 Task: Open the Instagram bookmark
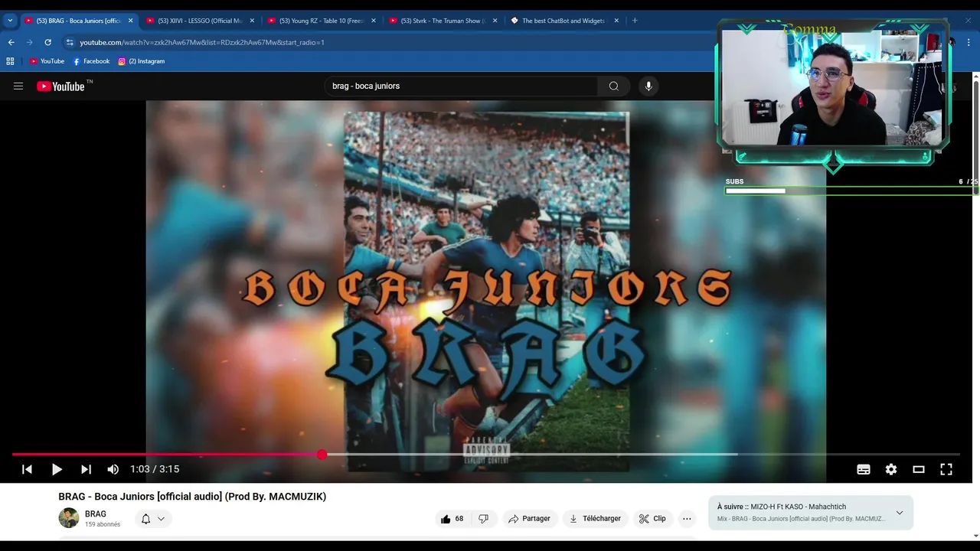point(142,61)
